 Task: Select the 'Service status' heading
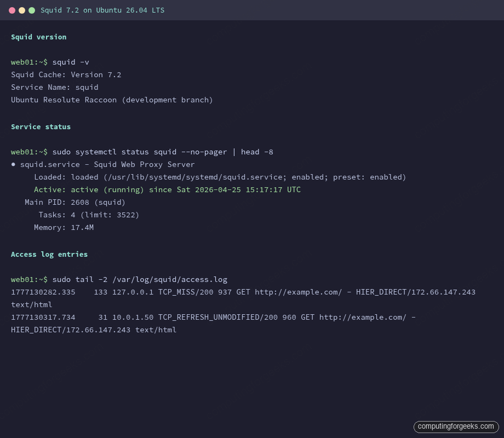(x=41, y=126)
